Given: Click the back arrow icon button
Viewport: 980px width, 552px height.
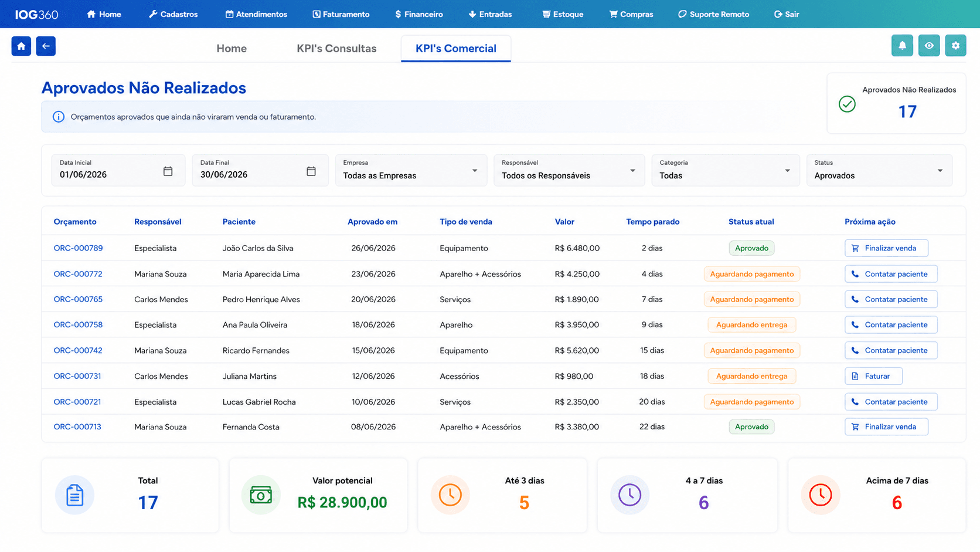Looking at the screenshot, I should (x=46, y=46).
